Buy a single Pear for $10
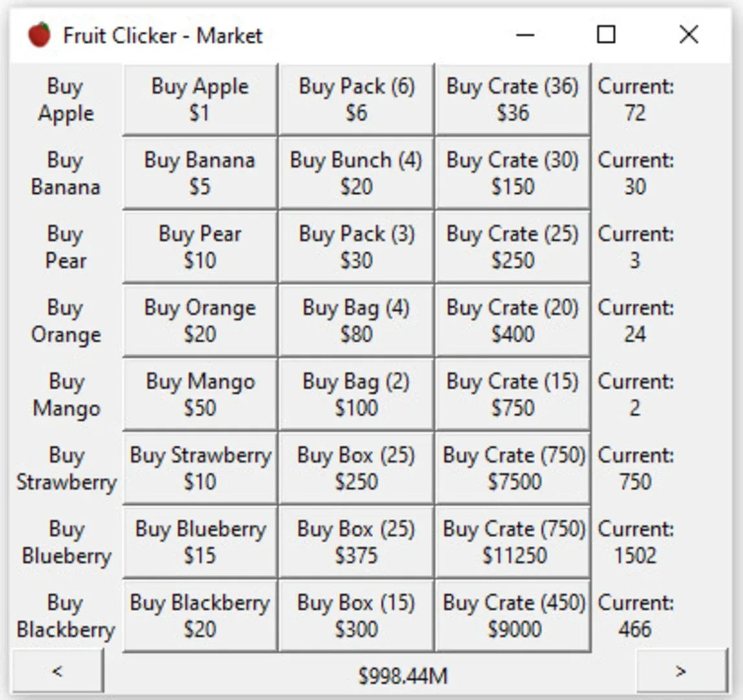Screen dimensions: 743x700 [x=200, y=247]
